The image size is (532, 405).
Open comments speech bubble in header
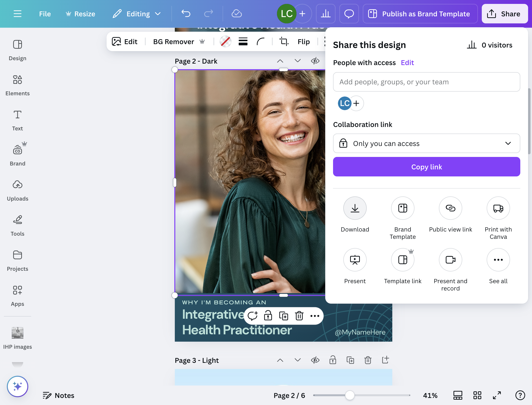pyautogui.click(x=349, y=14)
